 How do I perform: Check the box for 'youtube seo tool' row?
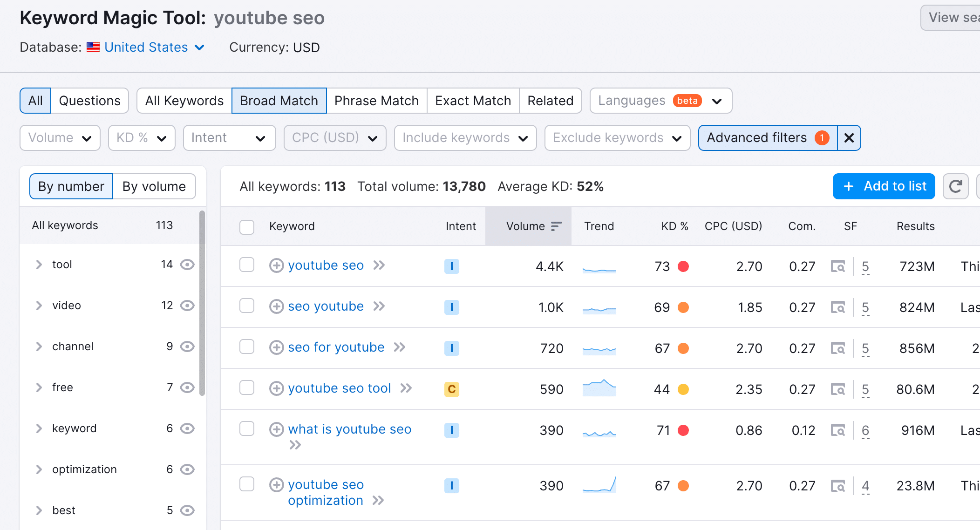247,388
